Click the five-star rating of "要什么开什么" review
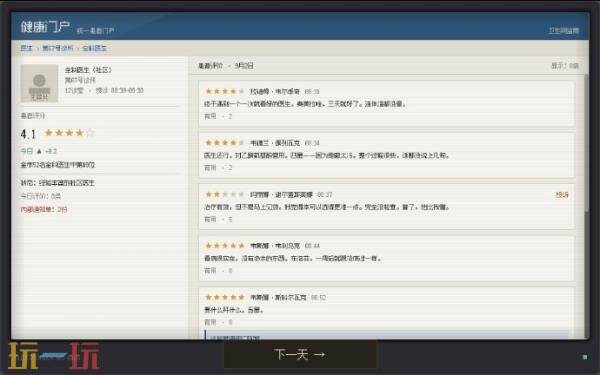The height and width of the screenshot is (375, 600). pos(225,297)
